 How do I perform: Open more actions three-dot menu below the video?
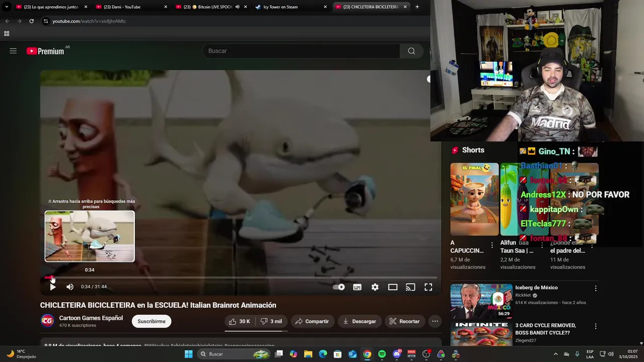pyautogui.click(x=435, y=321)
